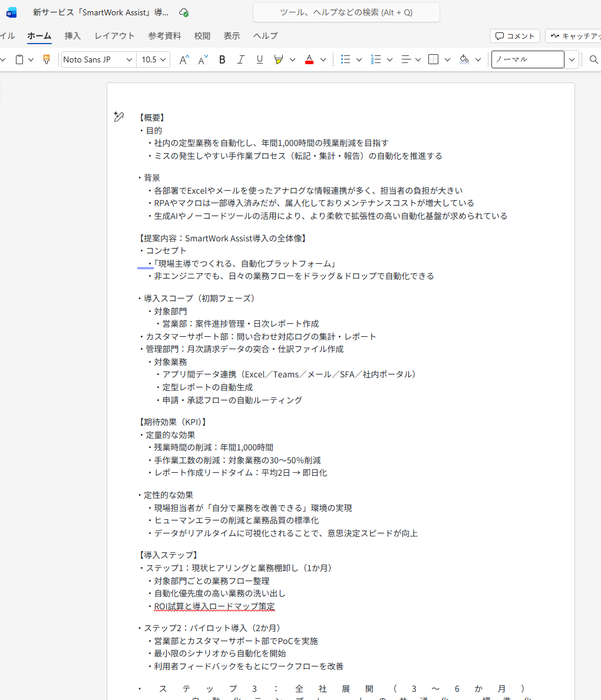The width and height of the screenshot is (601, 700).
Task: Open the 挿入 ribbon tab
Action: tap(72, 36)
